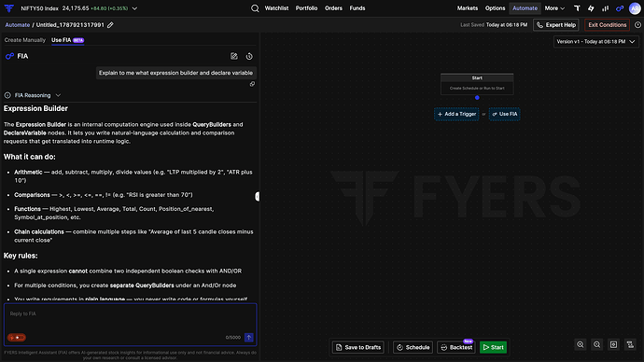Click the Use FIA button on the canvas
Viewport: 644px width, 362px height.
click(504, 114)
